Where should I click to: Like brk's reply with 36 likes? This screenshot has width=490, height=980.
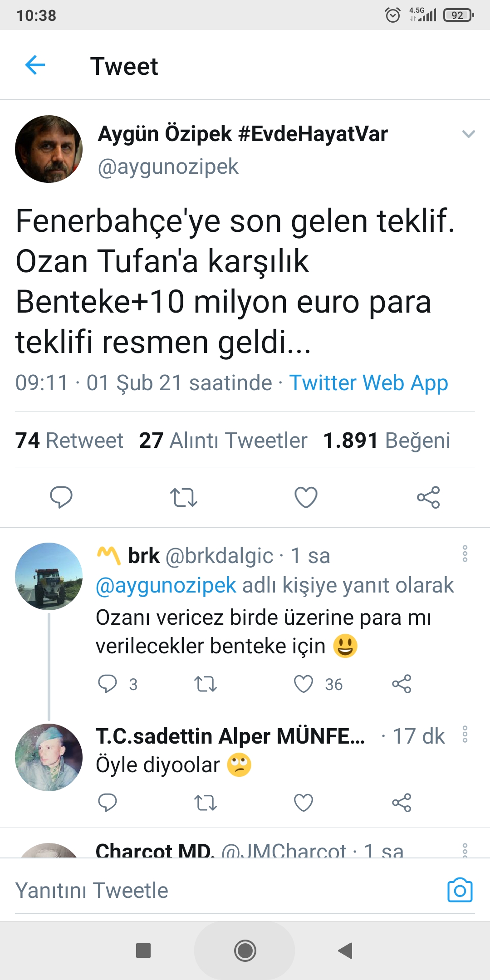tap(304, 684)
